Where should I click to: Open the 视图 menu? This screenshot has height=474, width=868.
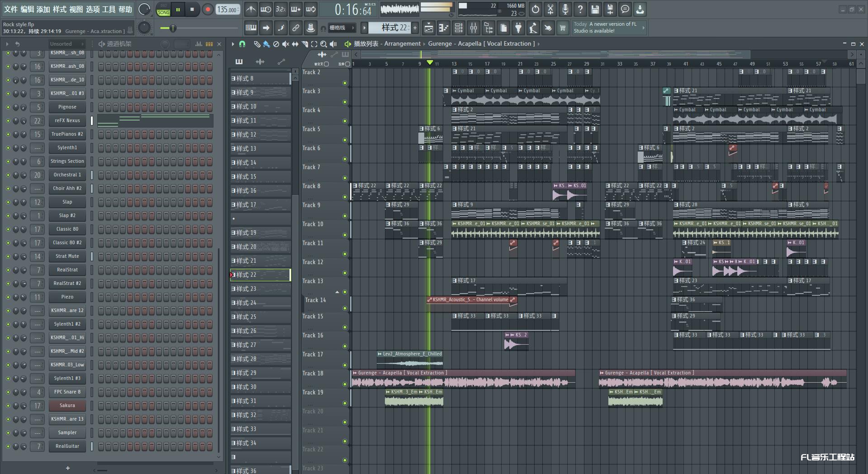click(76, 9)
